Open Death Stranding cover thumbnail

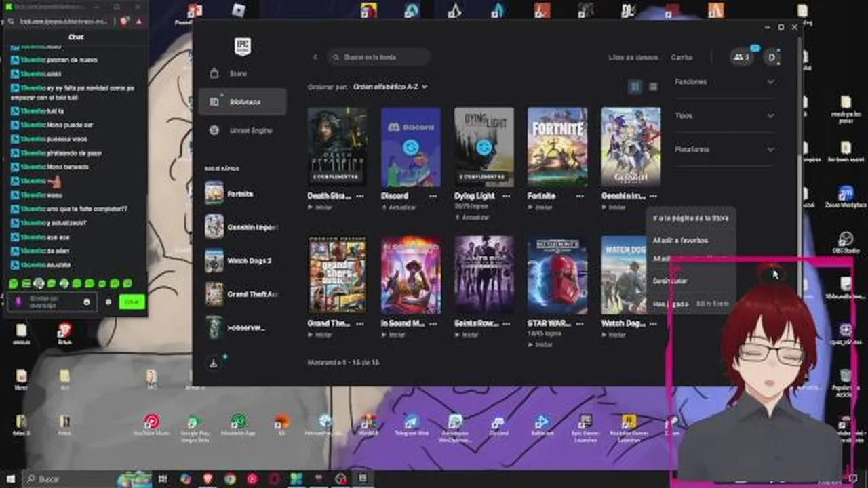(x=337, y=146)
